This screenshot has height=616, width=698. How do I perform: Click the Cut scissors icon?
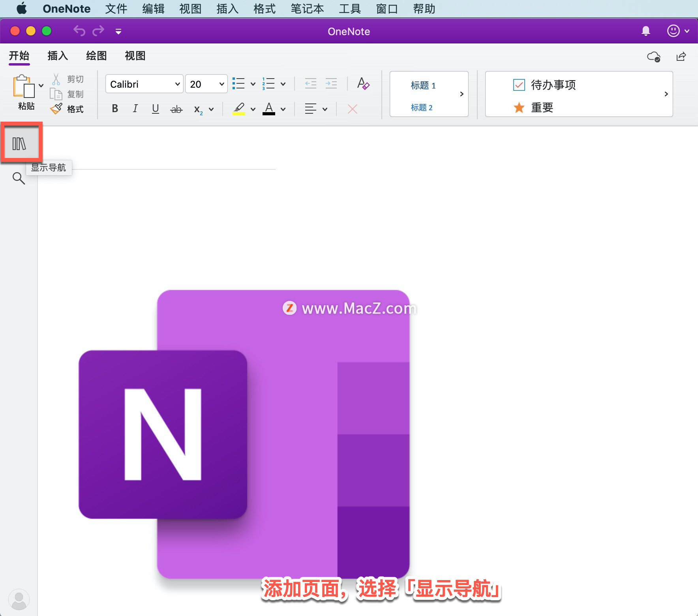click(x=56, y=79)
